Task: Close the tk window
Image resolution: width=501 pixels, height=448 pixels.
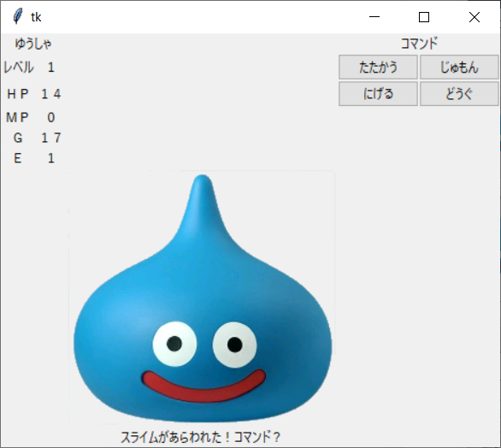Action: pos(474,16)
